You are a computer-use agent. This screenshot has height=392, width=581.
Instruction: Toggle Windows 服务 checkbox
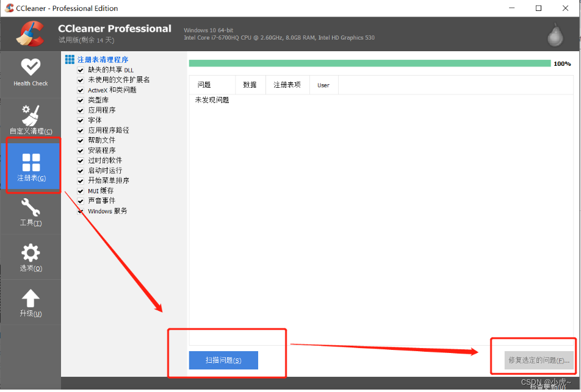81,212
